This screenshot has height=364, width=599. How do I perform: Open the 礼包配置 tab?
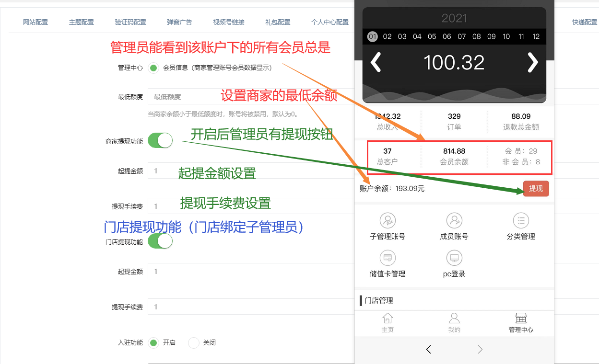click(x=278, y=22)
